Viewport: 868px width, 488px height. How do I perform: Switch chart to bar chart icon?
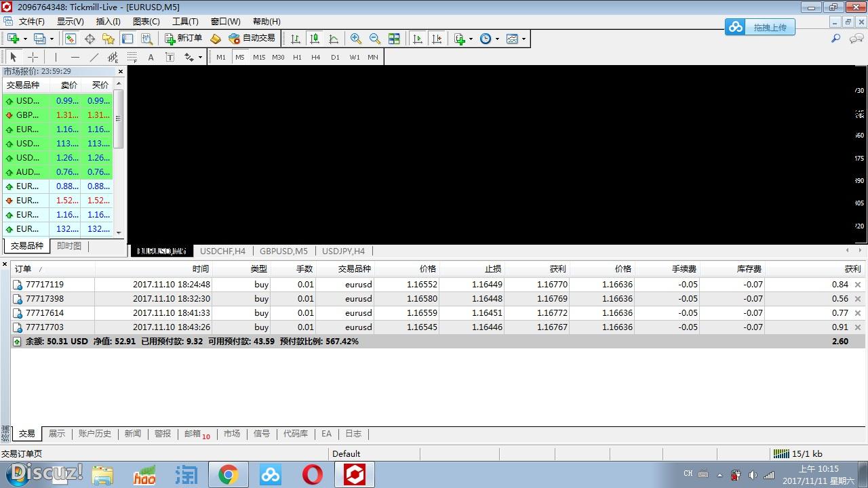pos(296,39)
